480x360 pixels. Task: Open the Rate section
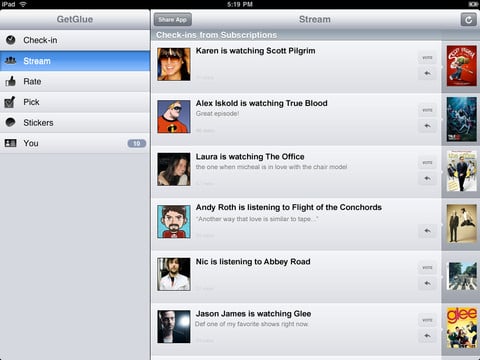75,82
